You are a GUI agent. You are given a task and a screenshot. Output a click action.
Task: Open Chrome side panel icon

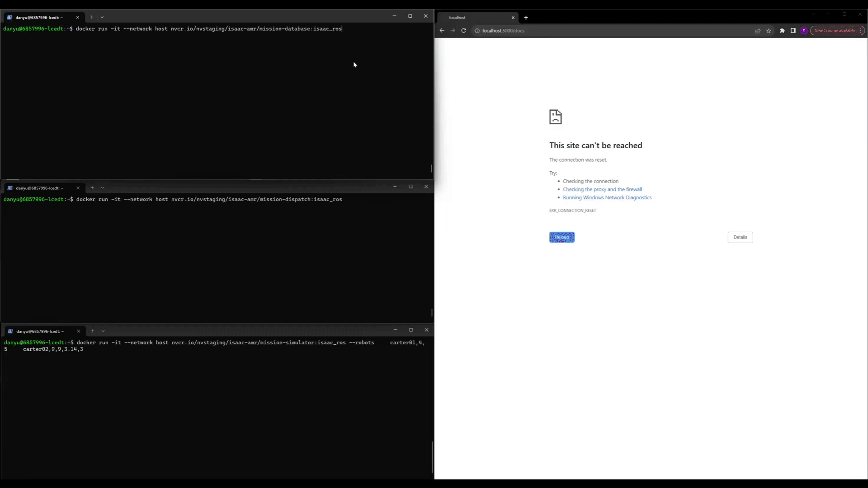793,31
